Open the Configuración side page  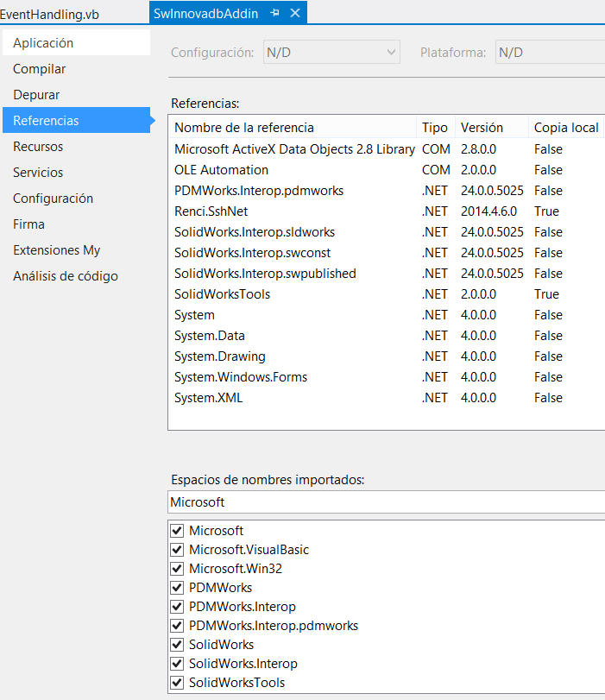tap(76, 199)
